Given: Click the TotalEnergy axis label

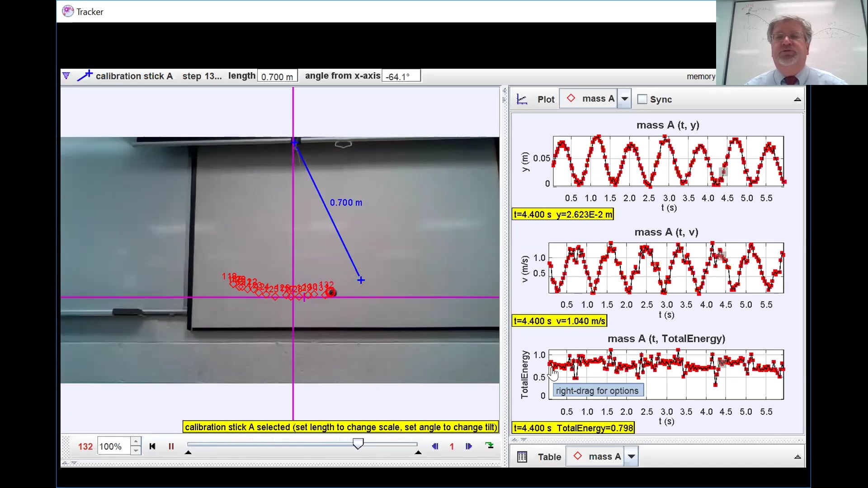Looking at the screenshot, I should click(524, 375).
